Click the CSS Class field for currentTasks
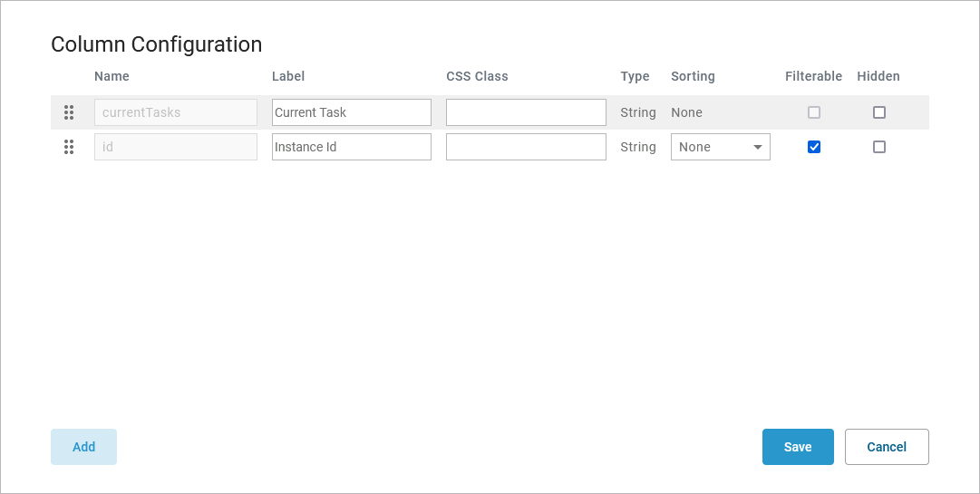Viewport: 980px width, 494px height. 526,112
